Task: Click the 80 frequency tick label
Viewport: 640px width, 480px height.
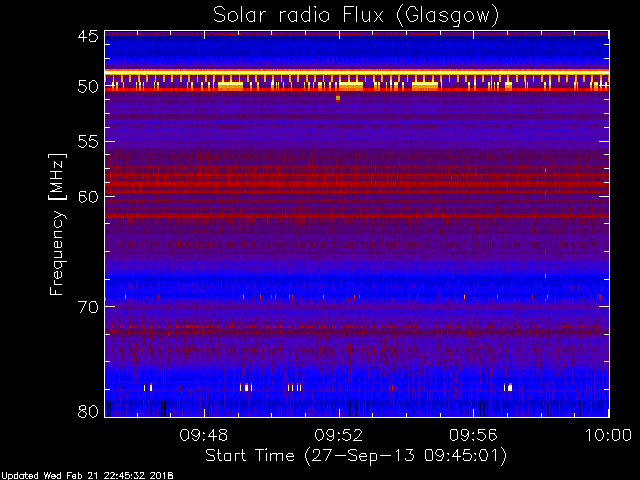Action: pos(88,411)
